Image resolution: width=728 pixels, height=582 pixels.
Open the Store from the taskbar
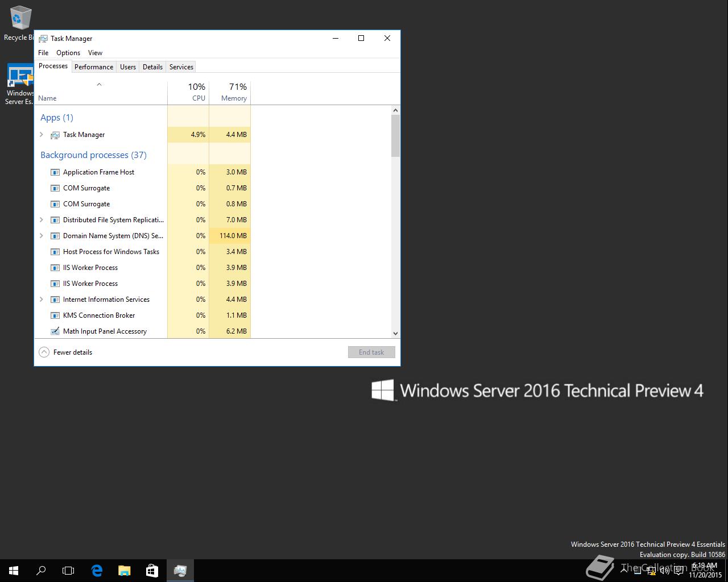point(152,571)
